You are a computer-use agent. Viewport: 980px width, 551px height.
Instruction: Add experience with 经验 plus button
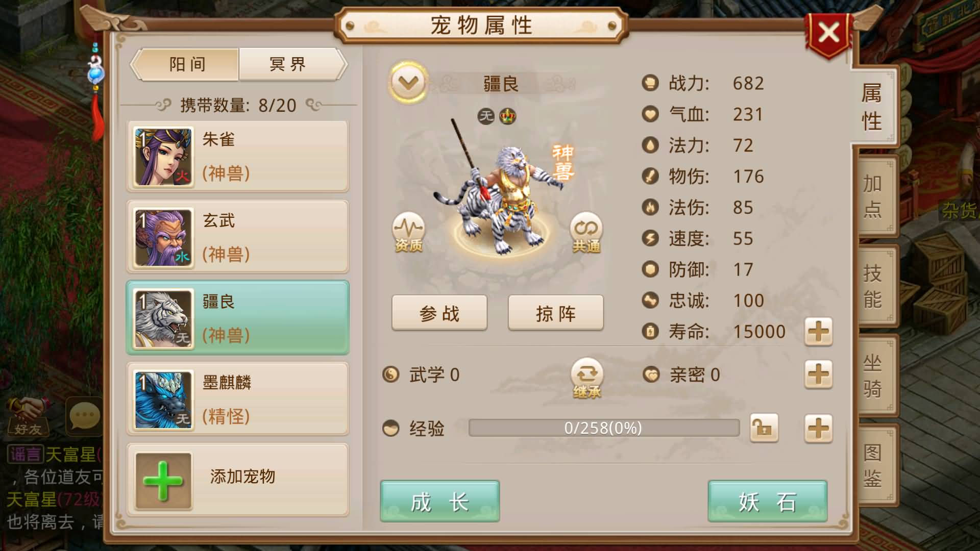[818, 428]
